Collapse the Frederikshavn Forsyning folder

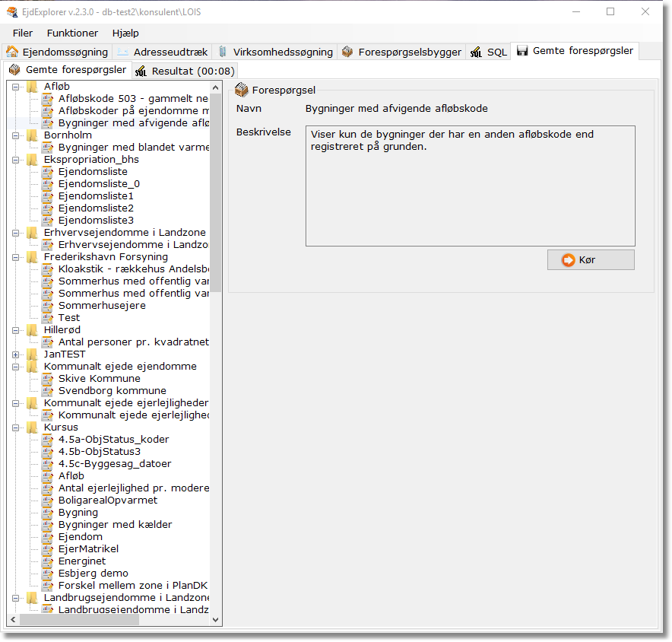pyautogui.click(x=16, y=257)
